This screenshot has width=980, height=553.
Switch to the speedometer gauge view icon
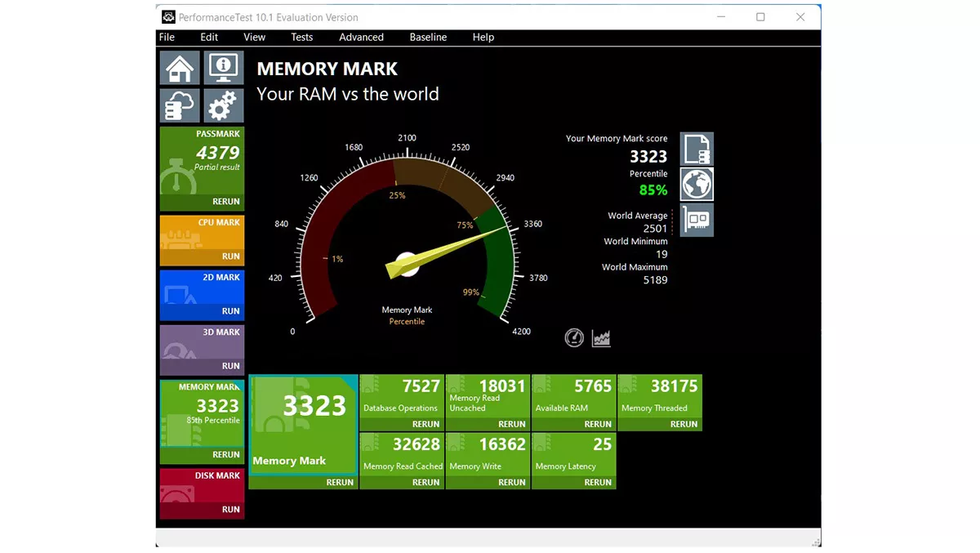click(x=574, y=337)
